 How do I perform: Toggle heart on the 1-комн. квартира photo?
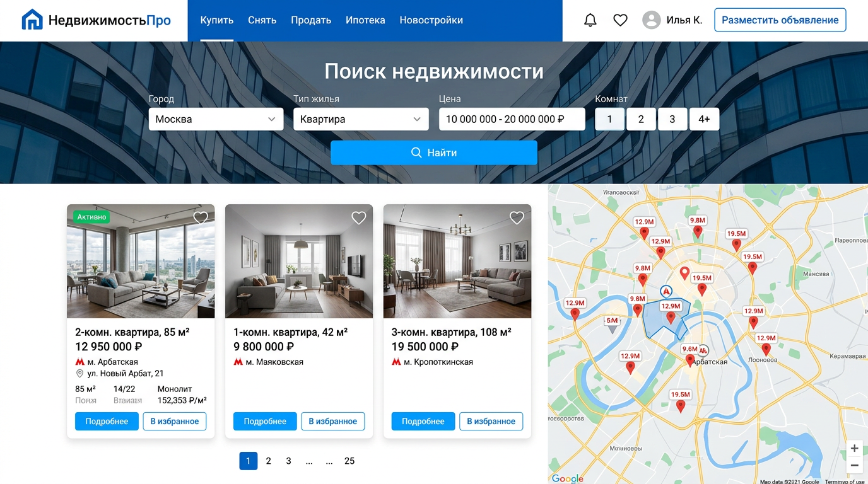[x=359, y=218]
